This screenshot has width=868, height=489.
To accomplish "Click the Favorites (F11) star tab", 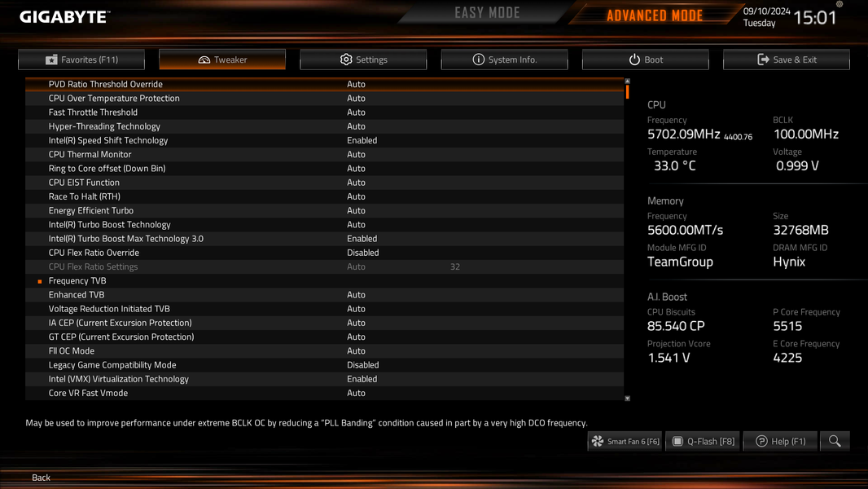I will click(x=81, y=59).
